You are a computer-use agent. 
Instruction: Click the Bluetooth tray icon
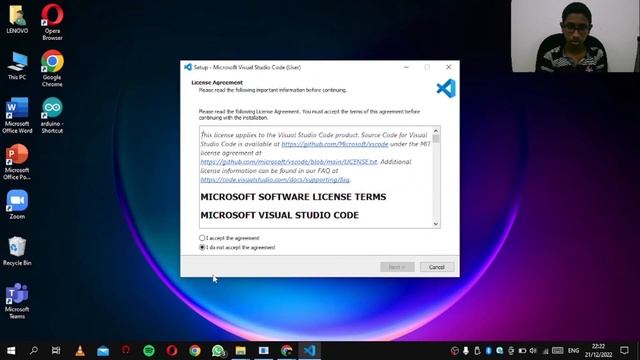(488, 351)
